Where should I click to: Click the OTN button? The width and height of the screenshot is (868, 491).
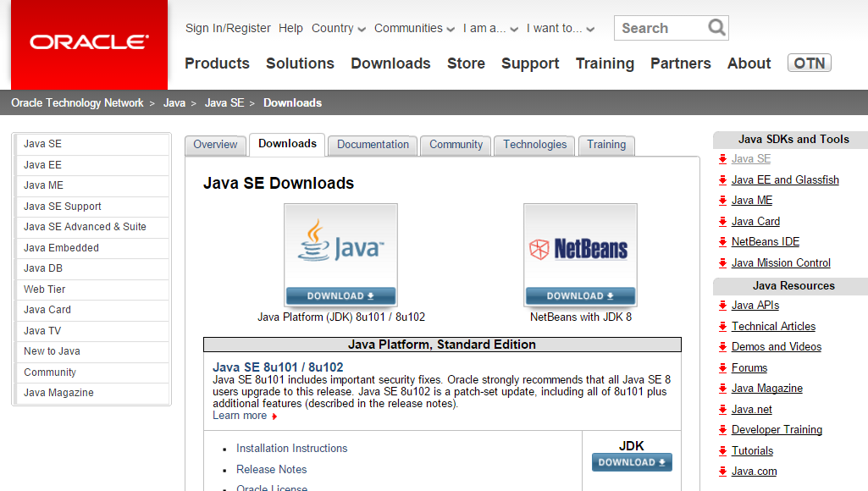810,63
